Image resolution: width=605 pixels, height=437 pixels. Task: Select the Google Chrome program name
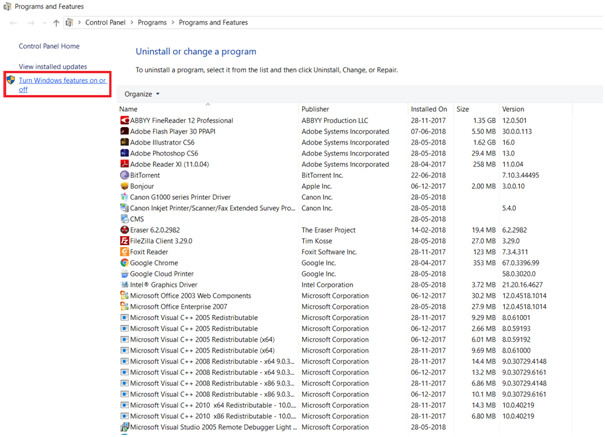(x=154, y=263)
